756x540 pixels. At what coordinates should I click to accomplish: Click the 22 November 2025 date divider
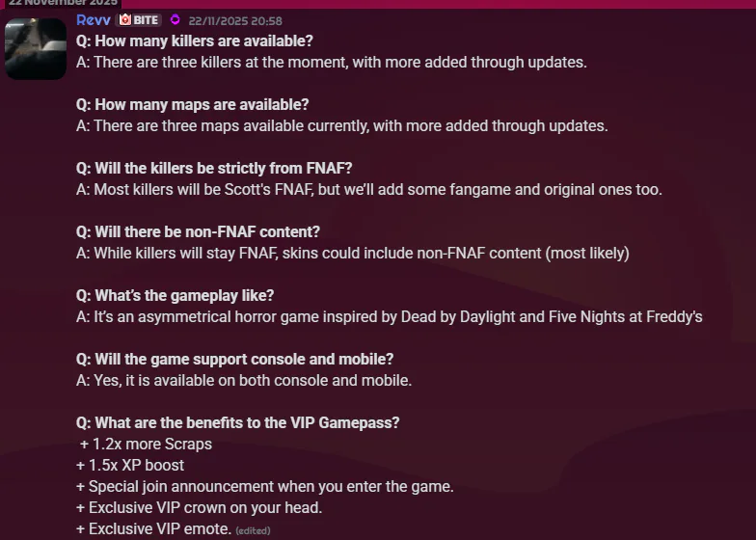[63, 3]
